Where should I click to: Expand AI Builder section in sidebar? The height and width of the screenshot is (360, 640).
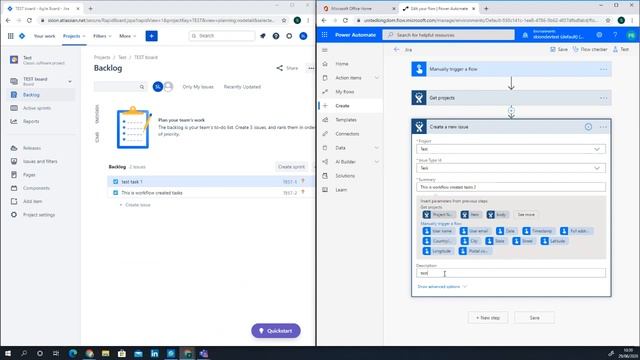(376, 162)
